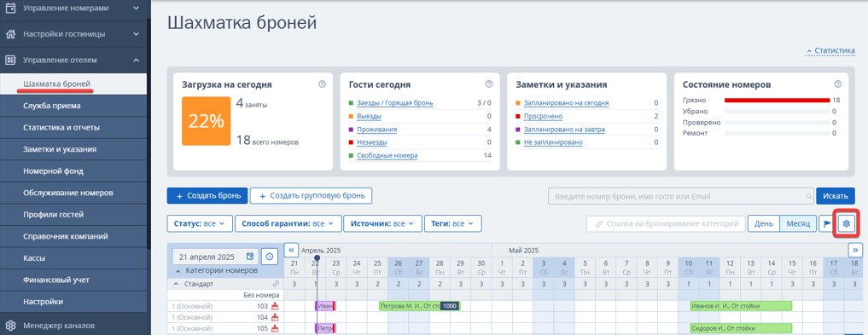Click the orange 22% occupancy box
868x335 pixels.
(206, 122)
